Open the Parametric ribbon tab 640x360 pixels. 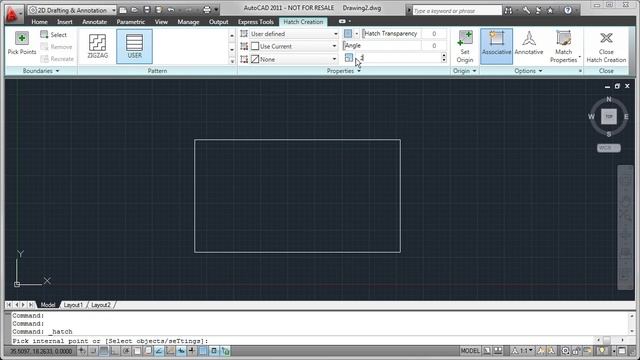pyautogui.click(x=131, y=22)
